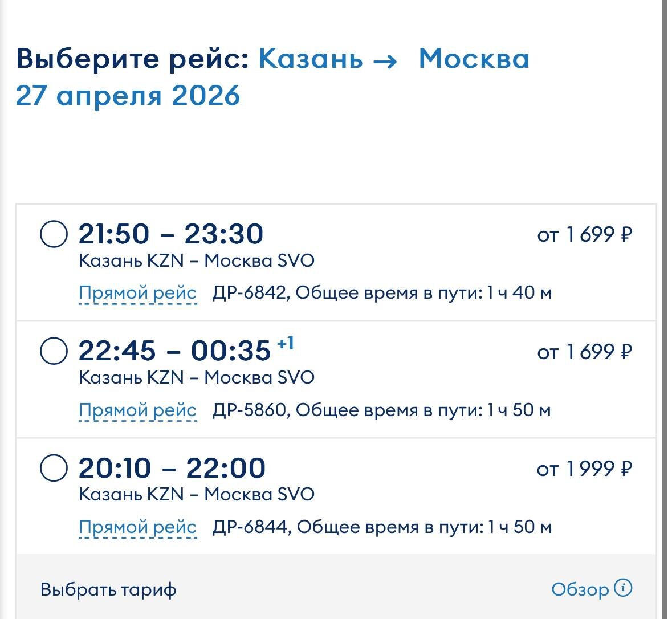Click the price от 1 699 ₽ for 21:50 flight
Image resolution: width=672 pixels, height=619 pixels.
coord(585,234)
